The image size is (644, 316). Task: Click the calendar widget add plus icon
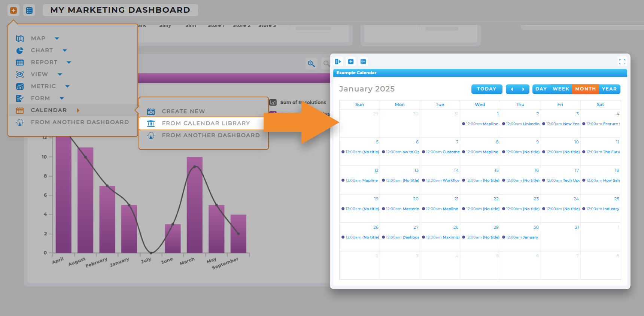coord(351,61)
